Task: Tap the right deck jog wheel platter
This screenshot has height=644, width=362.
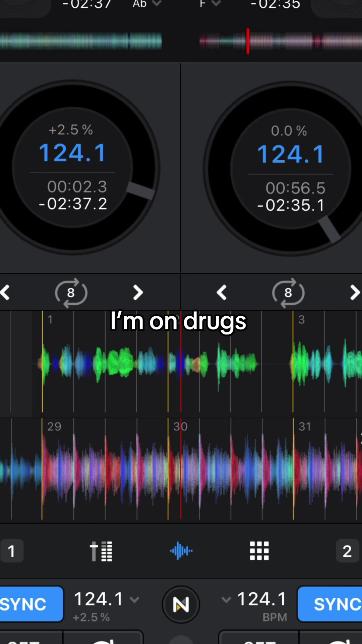Action: tap(290, 168)
